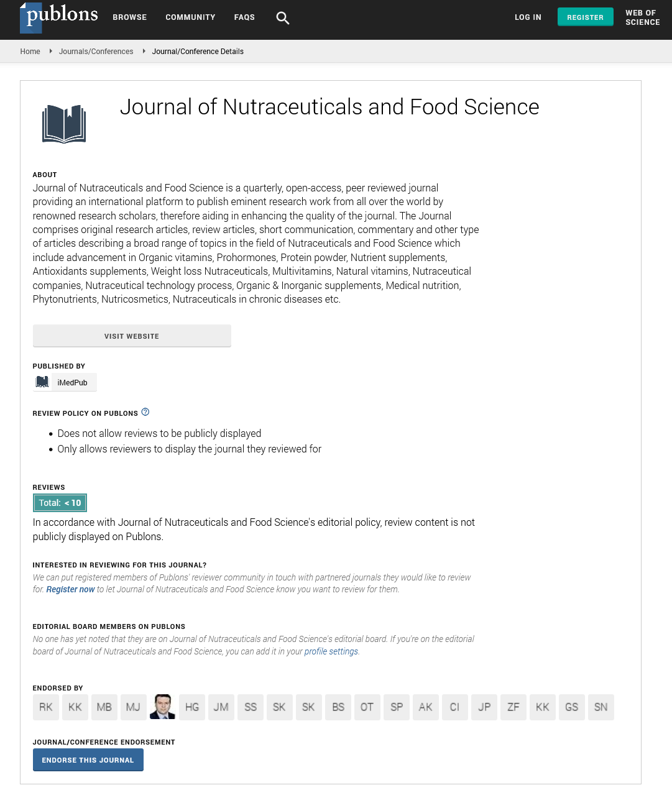The width and height of the screenshot is (672, 803).
Task: Click the HG endorser avatar
Action: tap(192, 707)
